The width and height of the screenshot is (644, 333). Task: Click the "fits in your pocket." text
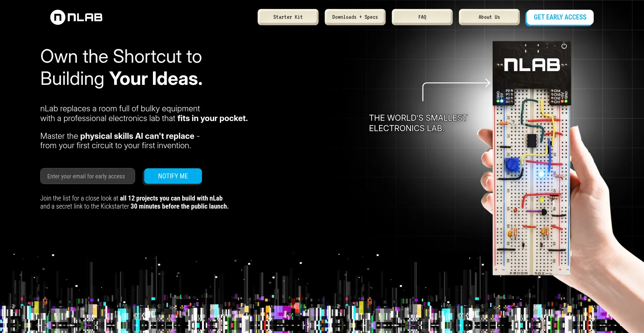click(x=213, y=118)
